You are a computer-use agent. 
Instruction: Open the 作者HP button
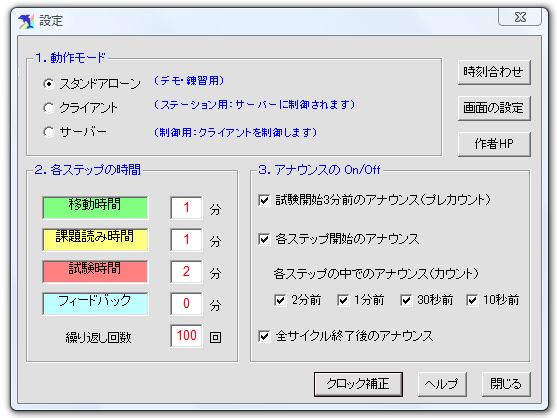494,144
